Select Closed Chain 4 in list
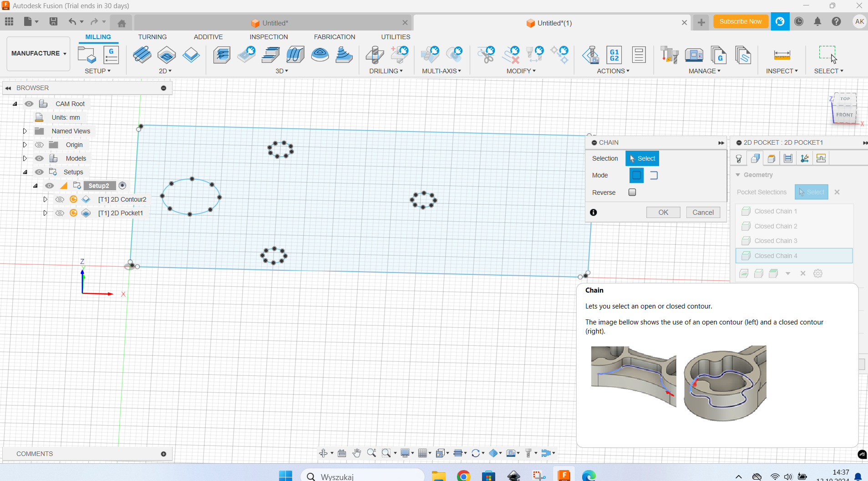Screen dimensions: 868x481 point(794,256)
